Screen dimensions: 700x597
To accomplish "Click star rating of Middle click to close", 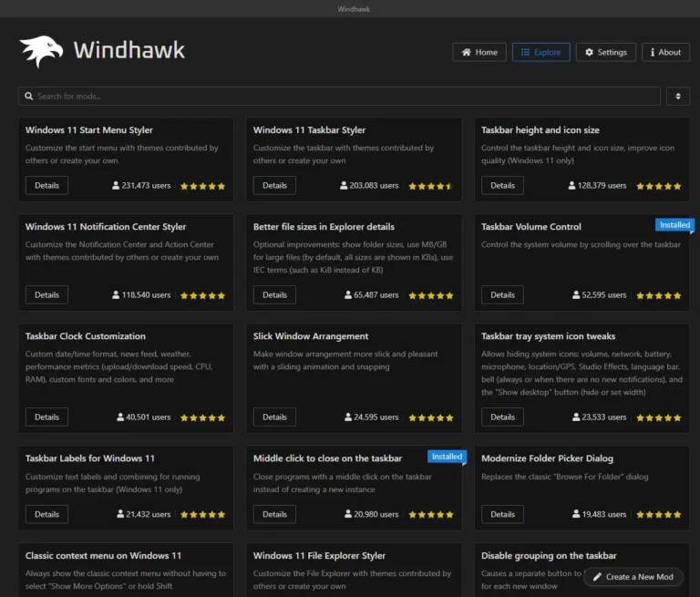I will pyautogui.click(x=431, y=514).
